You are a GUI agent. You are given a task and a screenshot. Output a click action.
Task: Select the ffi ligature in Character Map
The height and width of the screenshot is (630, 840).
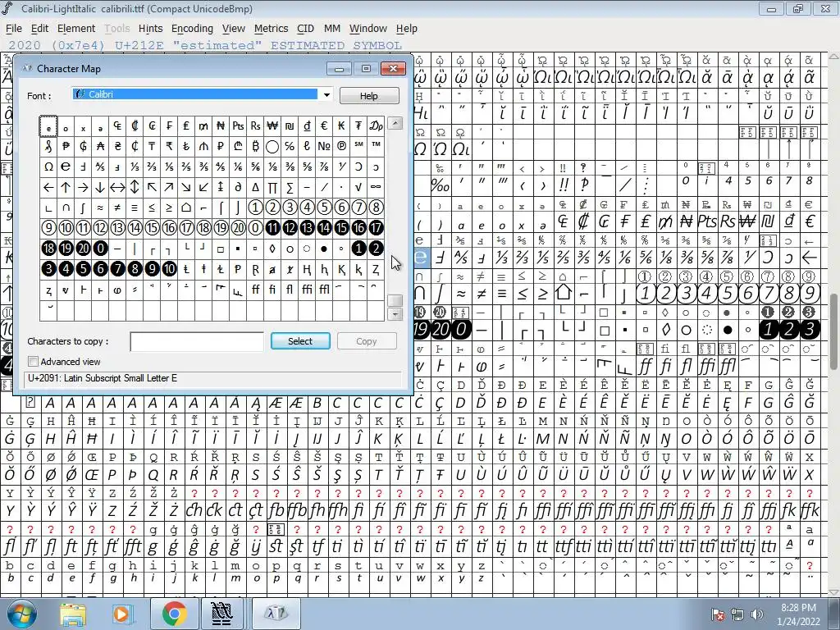pyautogui.click(x=307, y=290)
